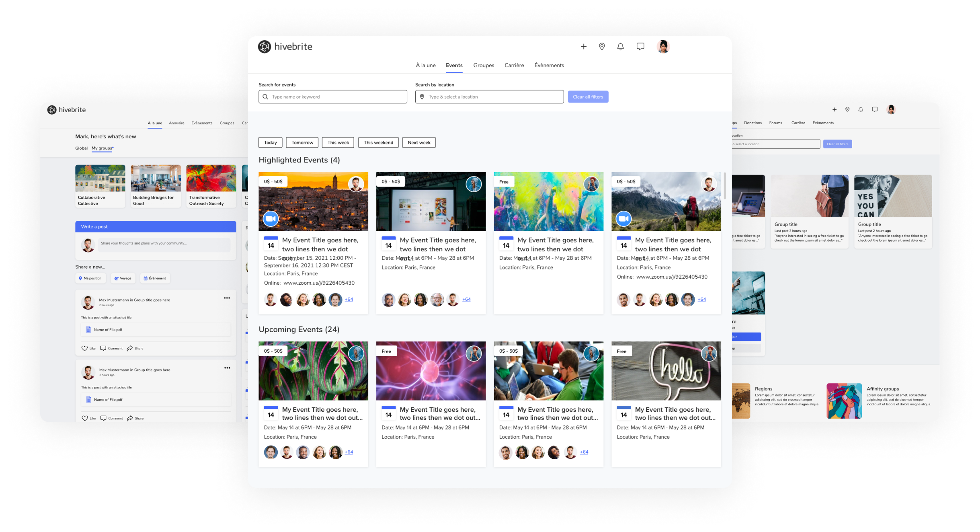The image size is (980, 532).
Task: Open three-dot menu on second Max Mustermann post
Action: click(x=227, y=368)
